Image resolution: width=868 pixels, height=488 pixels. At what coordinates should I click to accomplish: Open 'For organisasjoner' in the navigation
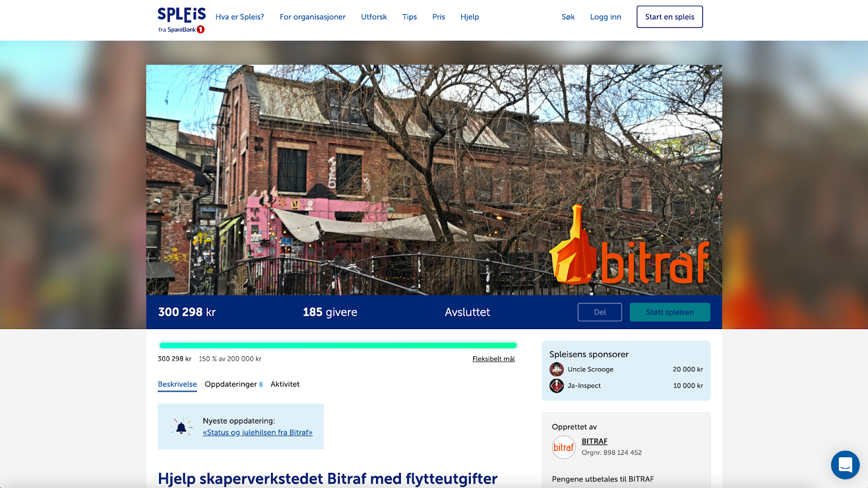click(x=312, y=17)
